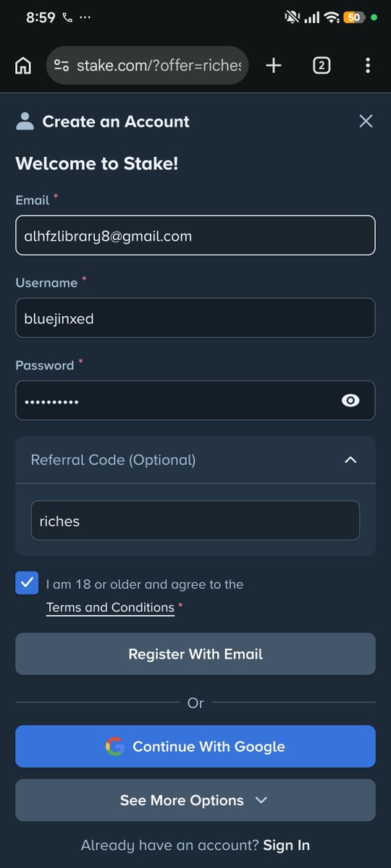Open the tab switcher showing 2 tabs
The width and height of the screenshot is (391, 868).
321,66
